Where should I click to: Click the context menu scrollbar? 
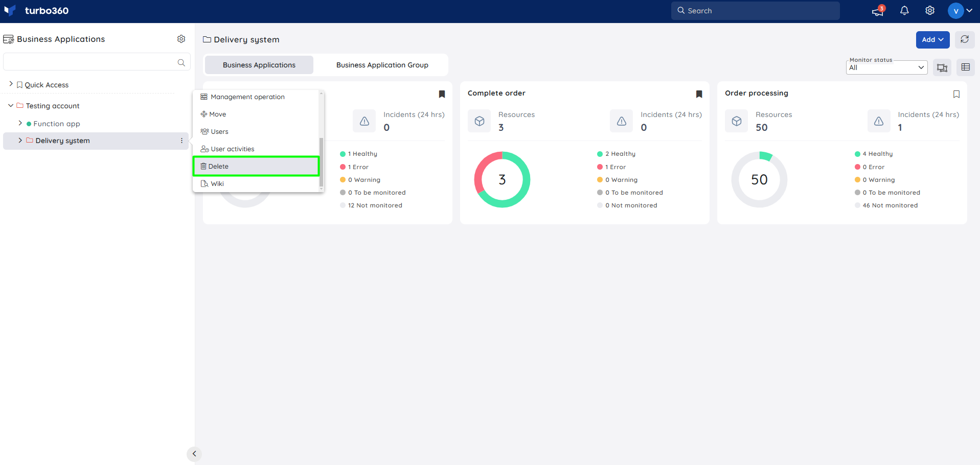pyautogui.click(x=321, y=162)
